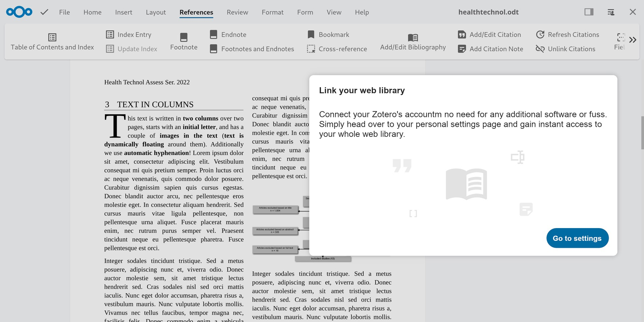The height and width of the screenshot is (322, 644).
Task: Add a citation note
Action: 490,49
